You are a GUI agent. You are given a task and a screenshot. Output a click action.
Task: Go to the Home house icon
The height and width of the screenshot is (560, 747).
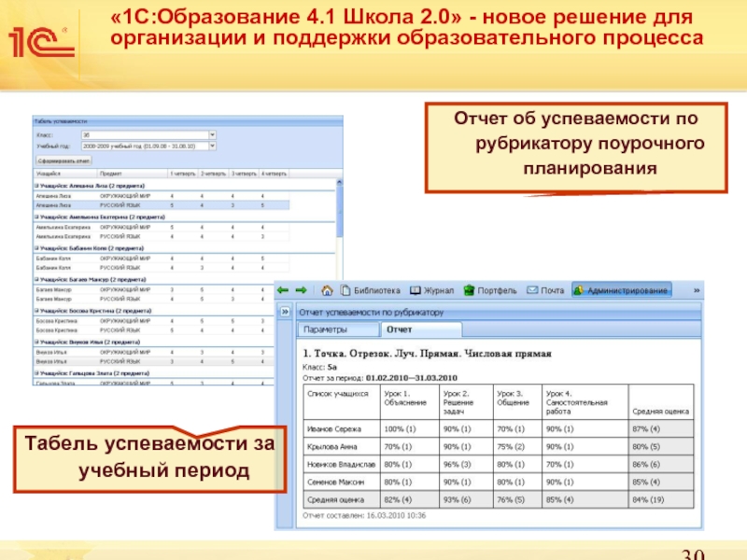(x=327, y=290)
